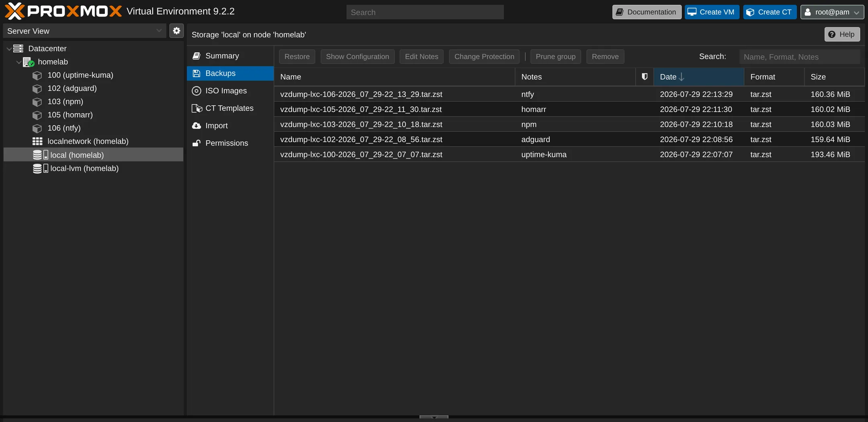The width and height of the screenshot is (868, 422).
Task: Click the Permissions unlock icon
Action: pos(197,143)
